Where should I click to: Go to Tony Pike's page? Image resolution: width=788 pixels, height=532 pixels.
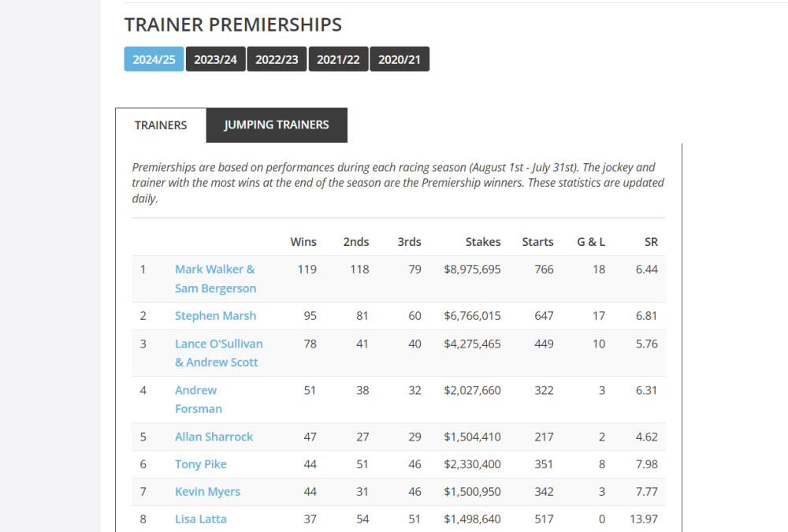[201, 464]
